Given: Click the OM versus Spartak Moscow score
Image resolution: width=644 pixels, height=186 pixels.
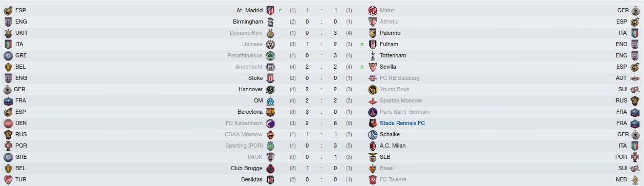Looking at the screenshot, I should (321, 100).
